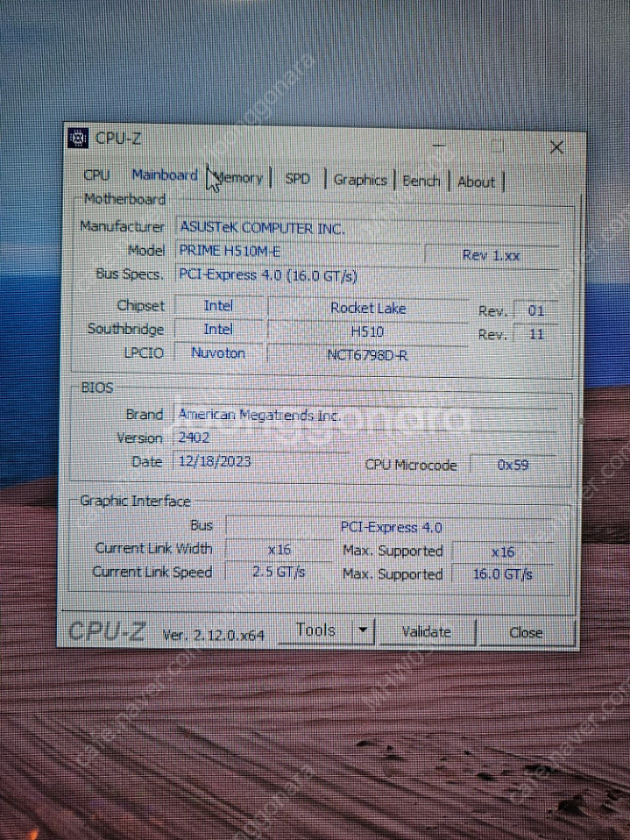
Task: Click the Rev 1.xx field
Action: [492, 255]
